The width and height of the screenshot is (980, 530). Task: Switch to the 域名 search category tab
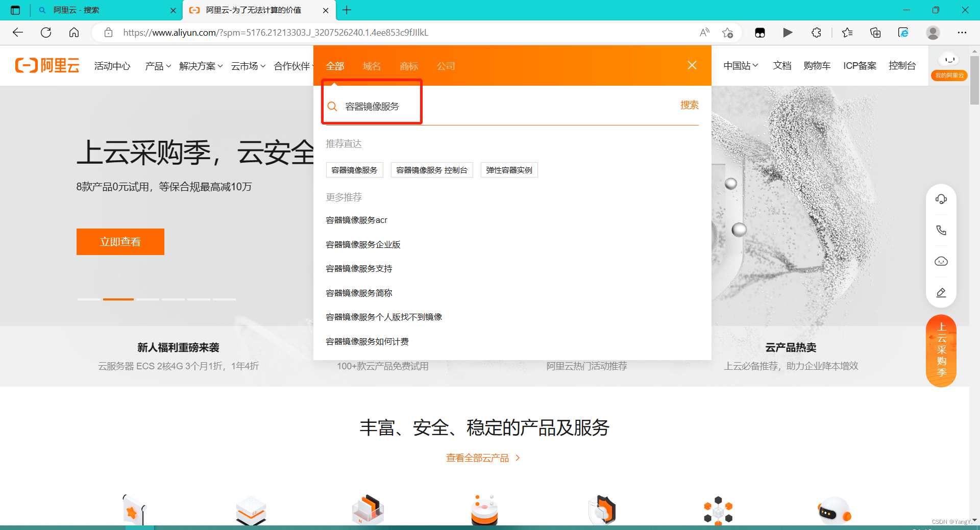(372, 65)
